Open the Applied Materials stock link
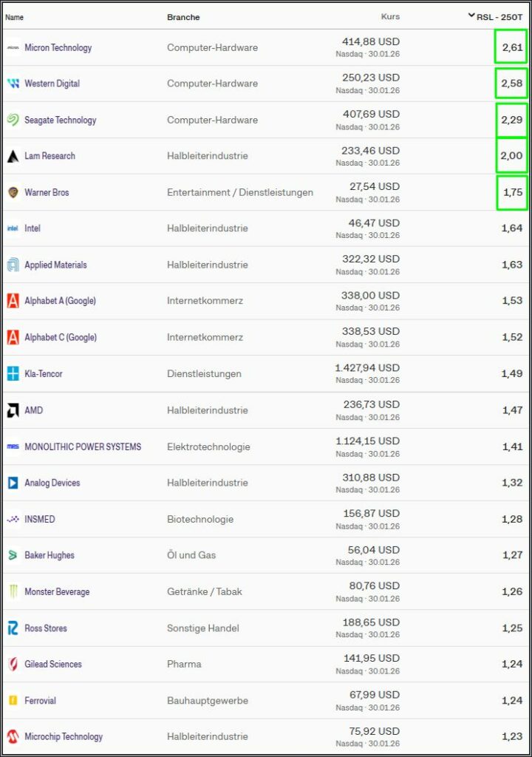The height and width of the screenshot is (757, 532). click(x=55, y=265)
